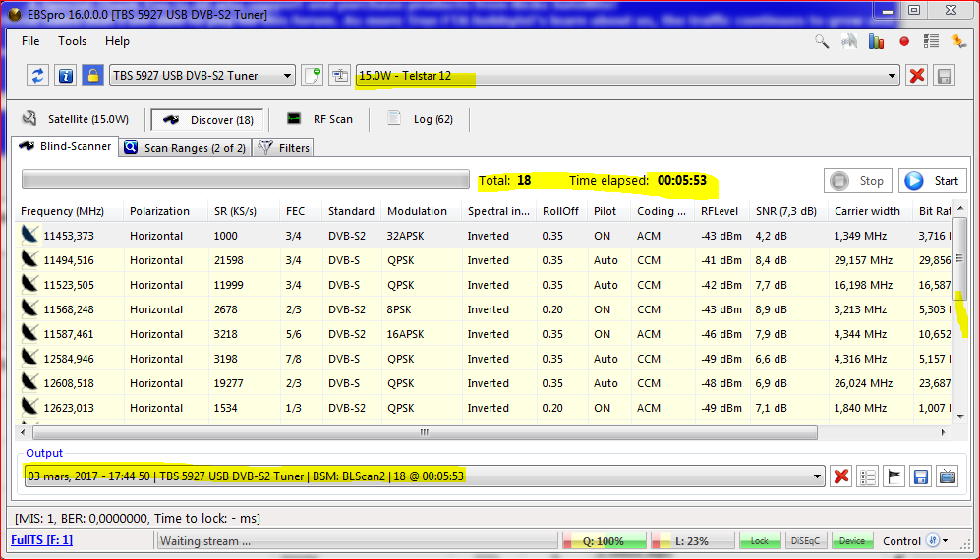The width and height of the screenshot is (980, 560).
Task: Click the refresh arrows icon in toolbar
Action: [x=38, y=76]
